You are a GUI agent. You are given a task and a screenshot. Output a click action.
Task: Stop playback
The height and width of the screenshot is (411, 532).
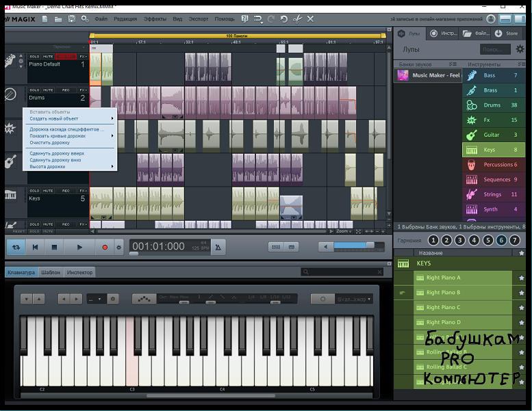click(x=54, y=248)
